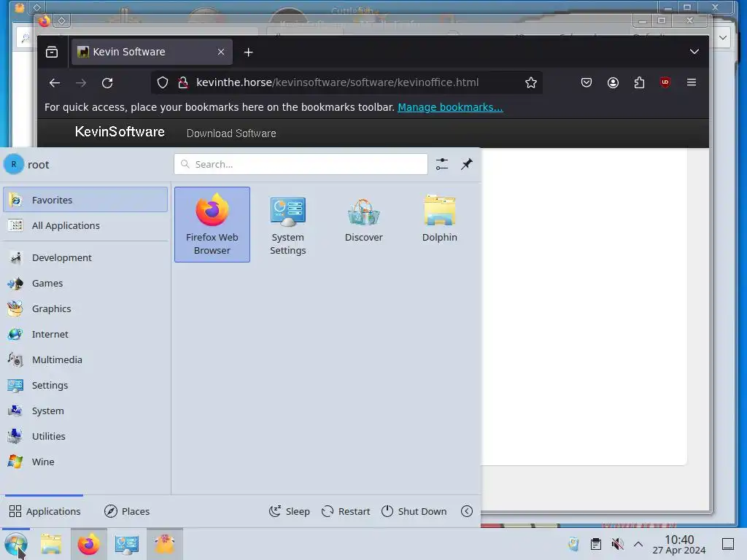Click the clock showing 10:40
This screenshot has width=747, height=560.
pyautogui.click(x=679, y=544)
